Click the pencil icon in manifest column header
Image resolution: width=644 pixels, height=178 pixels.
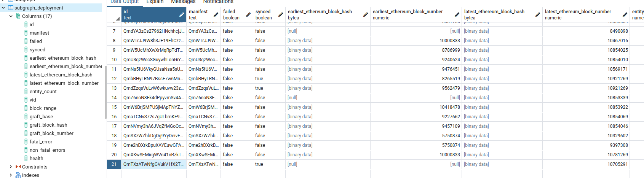216,14
